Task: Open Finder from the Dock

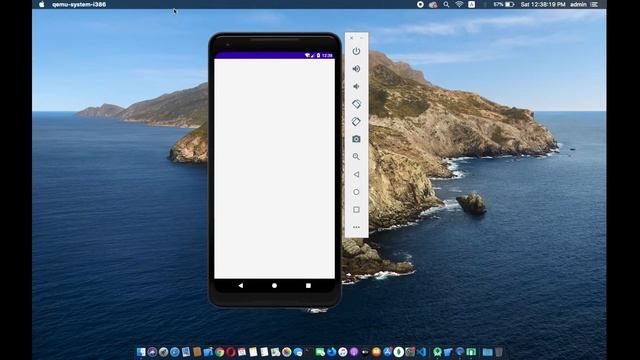Action: 141,352
